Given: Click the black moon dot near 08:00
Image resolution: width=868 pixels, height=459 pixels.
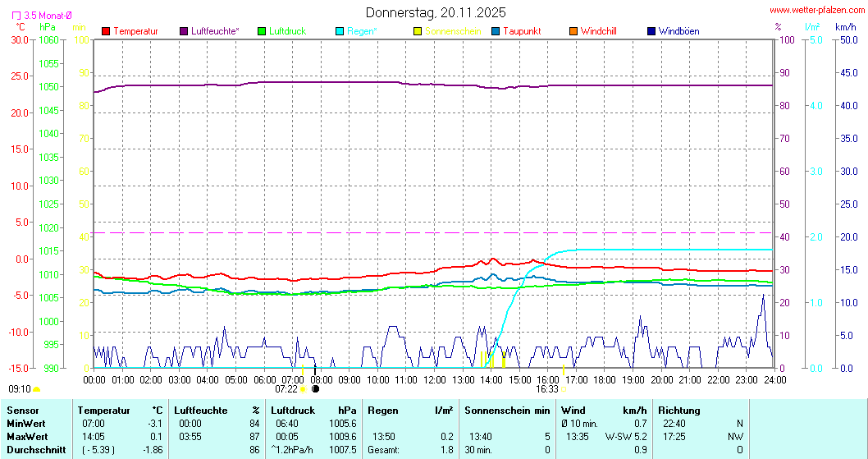Looking at the screenshot, I should tap(315, 388).
